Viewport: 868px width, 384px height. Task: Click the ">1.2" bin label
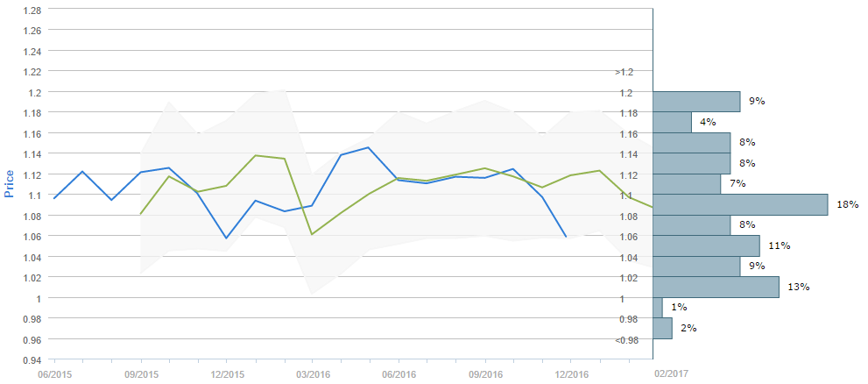(x=624, y=72)
